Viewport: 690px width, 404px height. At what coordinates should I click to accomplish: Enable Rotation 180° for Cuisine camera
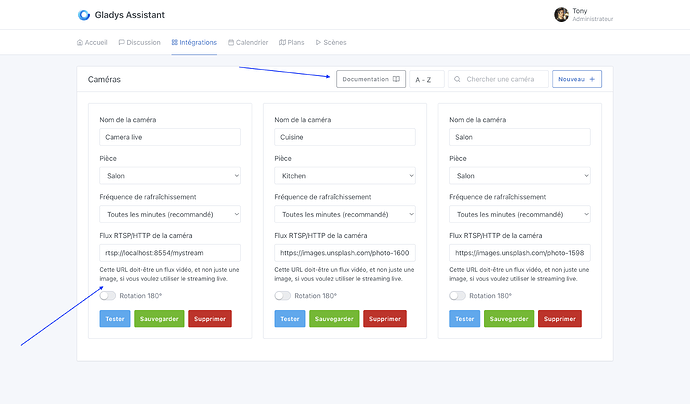pos(283,296)
